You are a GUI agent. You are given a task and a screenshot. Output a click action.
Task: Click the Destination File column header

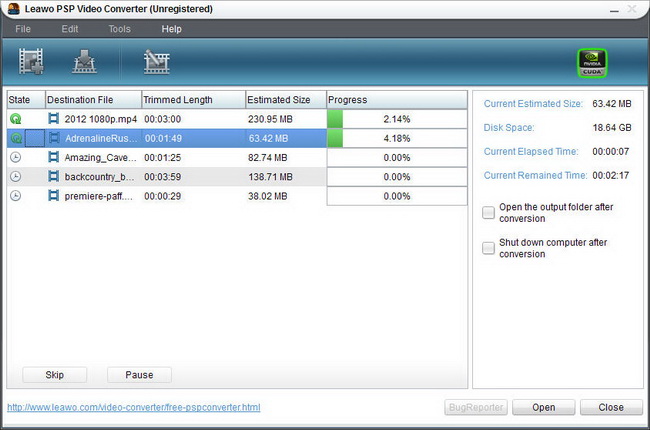tap(93, 100)
